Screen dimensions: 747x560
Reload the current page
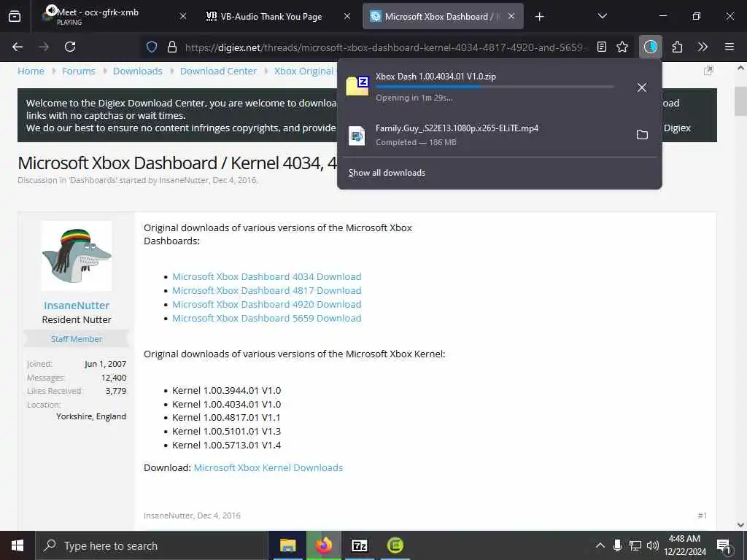pos(70,47)
